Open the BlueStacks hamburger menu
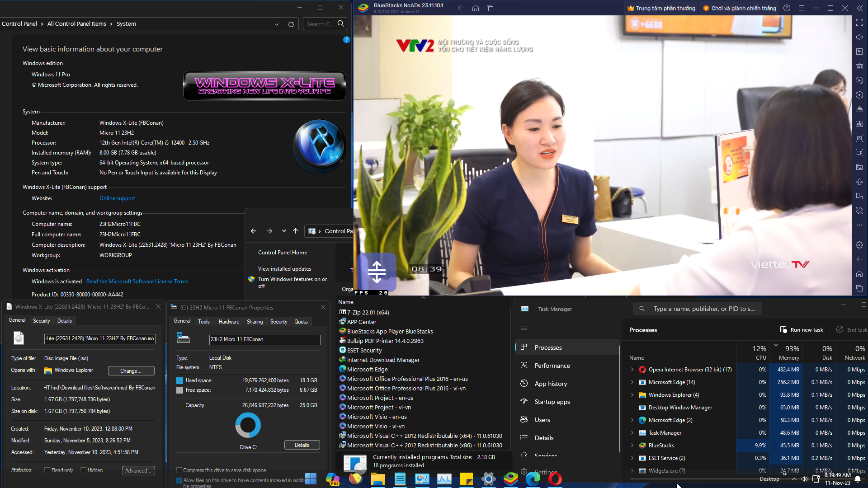868x488 pixels. [802, 8]
